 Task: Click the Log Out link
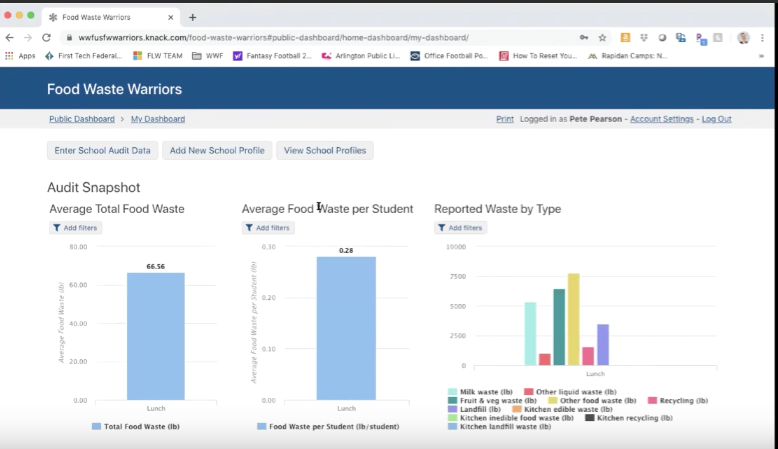(716, 119)
